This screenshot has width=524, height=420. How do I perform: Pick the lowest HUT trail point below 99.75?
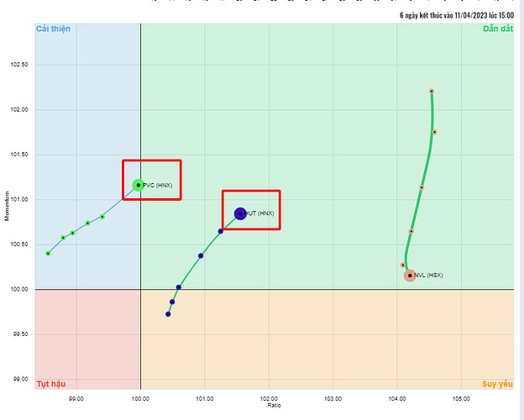click(168, 314)
